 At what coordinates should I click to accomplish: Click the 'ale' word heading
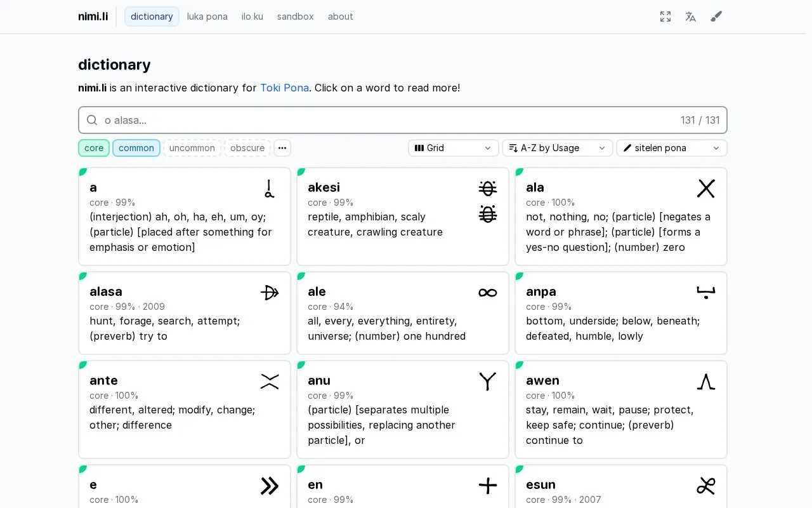(x=317, y=291)
